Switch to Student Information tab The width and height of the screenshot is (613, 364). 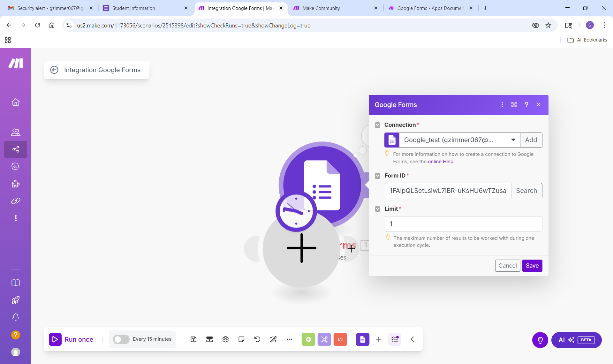146,8
